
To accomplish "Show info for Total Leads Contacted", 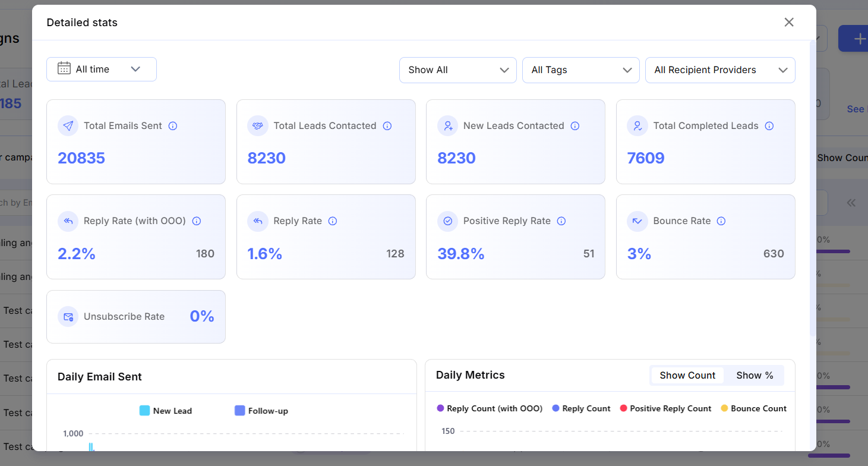I will (387, 126).
